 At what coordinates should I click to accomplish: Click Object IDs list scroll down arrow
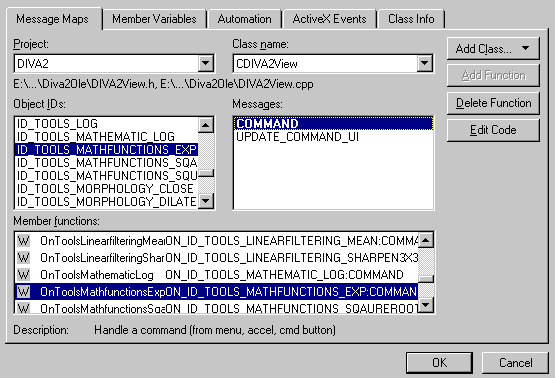click(206, 201)
